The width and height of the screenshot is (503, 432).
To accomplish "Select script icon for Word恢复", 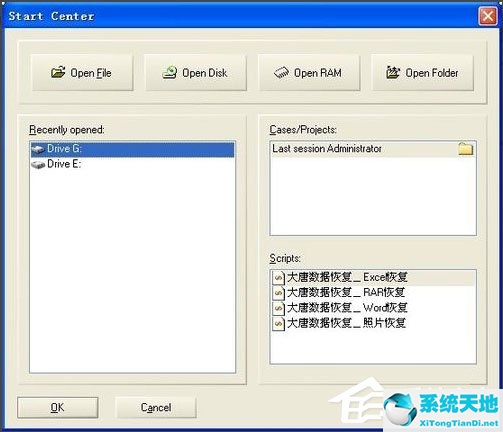I will click(x=278, y=308).
